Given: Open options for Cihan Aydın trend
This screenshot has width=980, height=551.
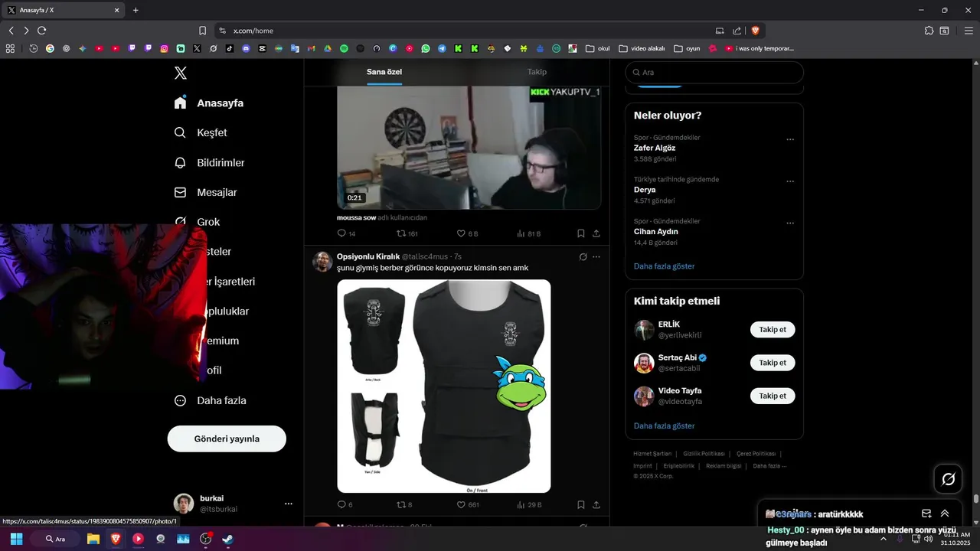Looking at the screenshot, I should click(x=790, y=223).
